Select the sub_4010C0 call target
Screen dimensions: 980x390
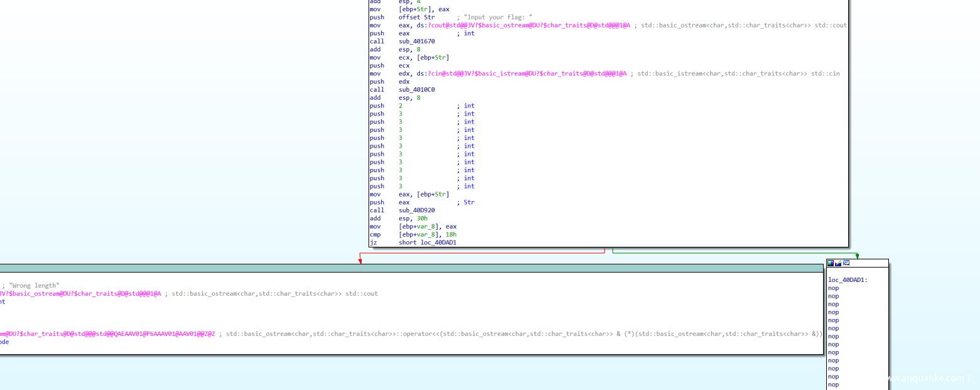(416, 90)
